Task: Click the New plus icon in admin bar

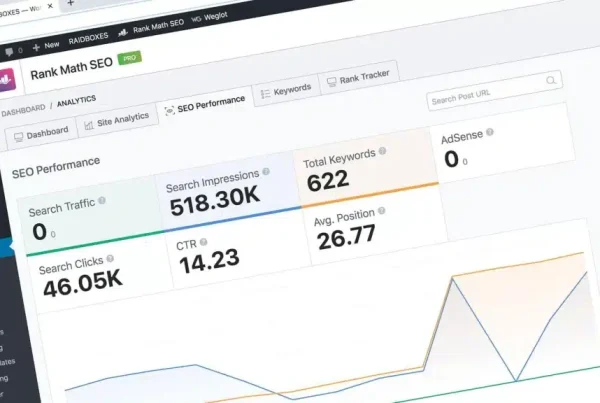Action: (36, 47)
